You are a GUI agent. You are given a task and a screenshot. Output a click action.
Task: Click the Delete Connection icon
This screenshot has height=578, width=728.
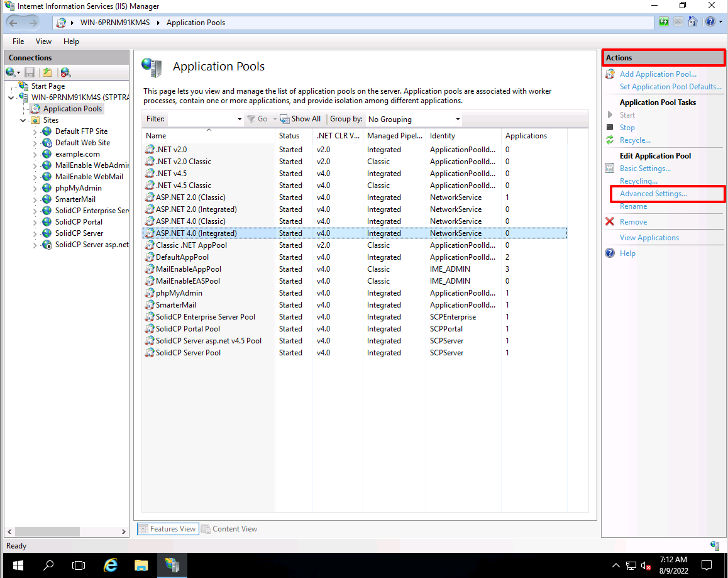(65, 72)
